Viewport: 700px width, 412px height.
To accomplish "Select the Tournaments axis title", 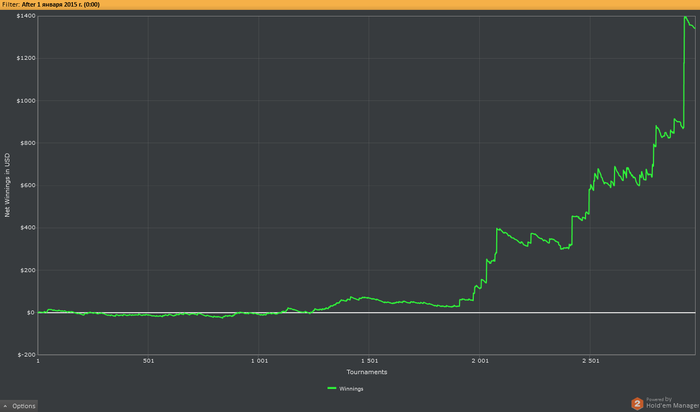I will click(367, 372).
